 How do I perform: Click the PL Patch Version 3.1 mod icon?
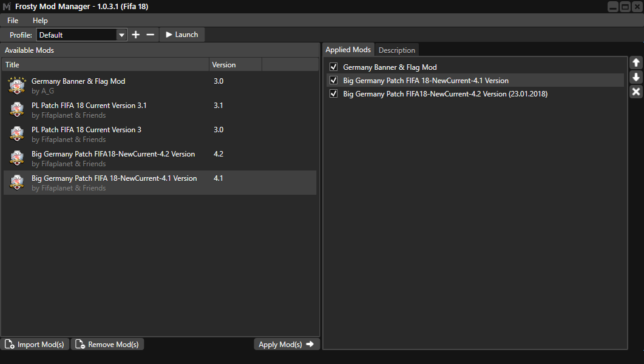17,110
